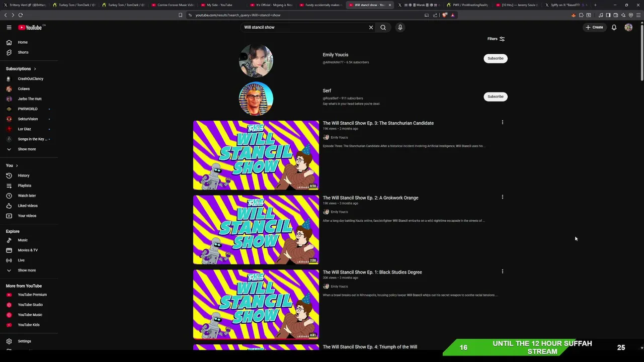Open the account avatar menu
The height and width of the screenshot is (362, 644).
[628, 27]
